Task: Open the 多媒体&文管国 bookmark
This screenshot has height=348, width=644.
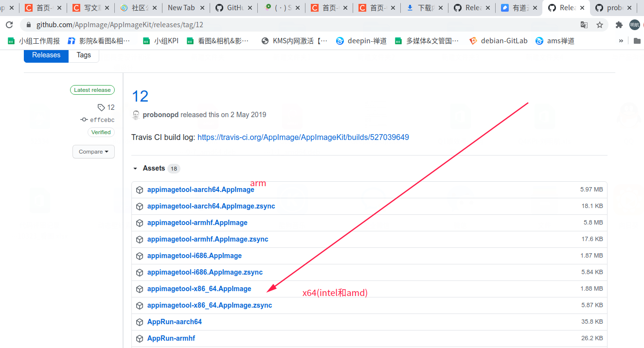Action: (427, 41)
